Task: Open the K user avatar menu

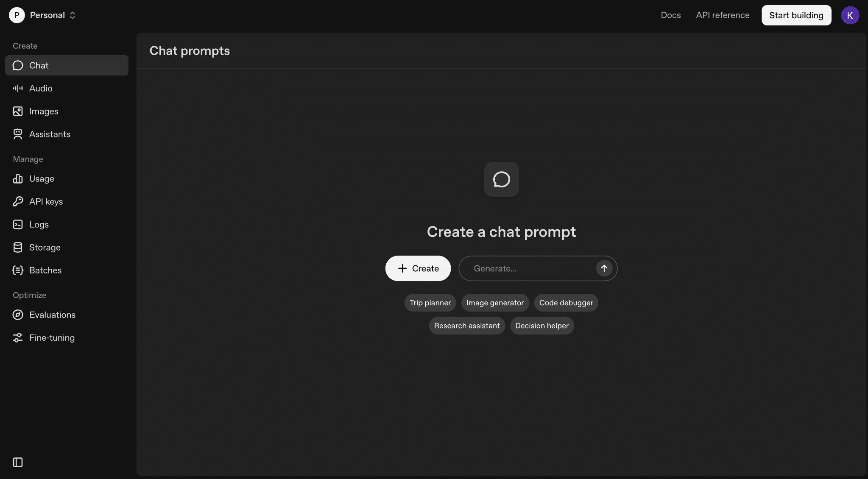Action: tap(850, 15)
